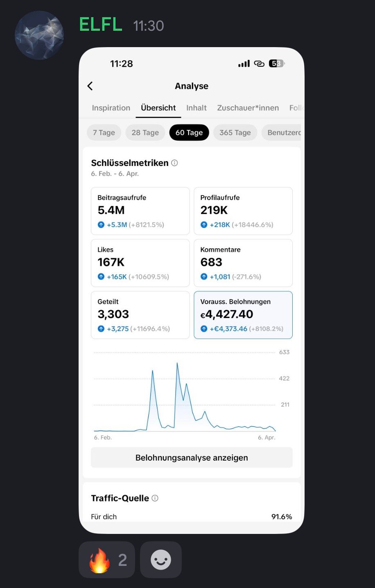The image size is (375, 588).
Task: Select the 28 Tage time range
Action: (x=145, y=132)
